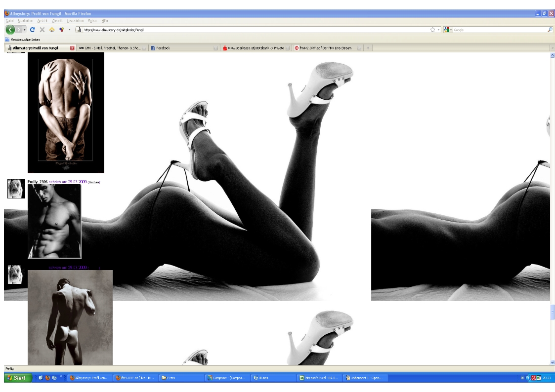Bookmark this page with the star icon

[432, 30]
